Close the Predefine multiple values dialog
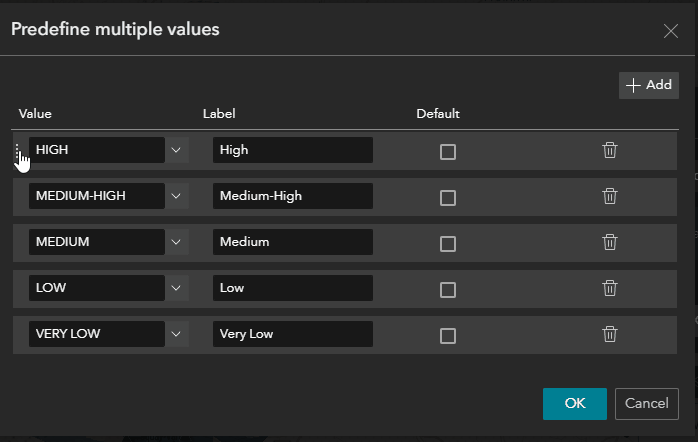This screenshot has height=442, width=698. click(x=671, y=30)
